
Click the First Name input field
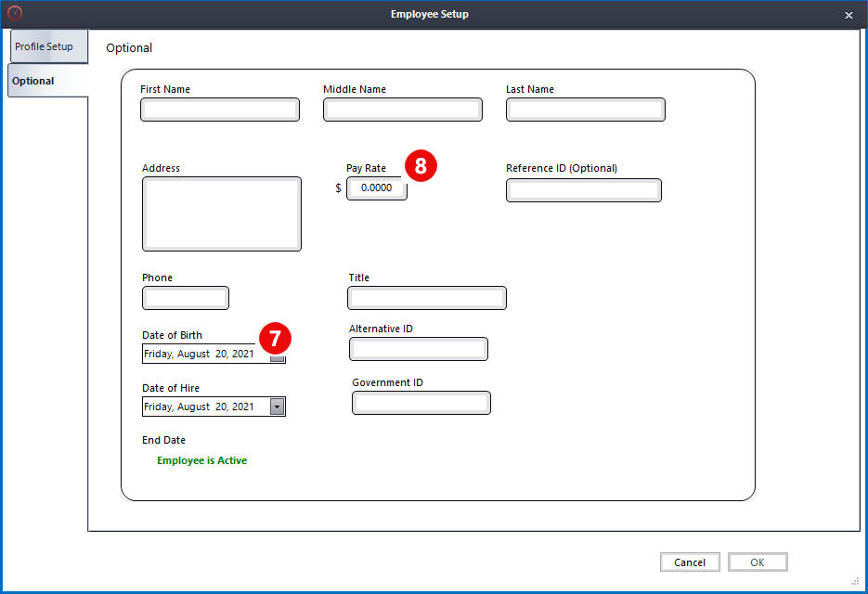pos(219,109)
